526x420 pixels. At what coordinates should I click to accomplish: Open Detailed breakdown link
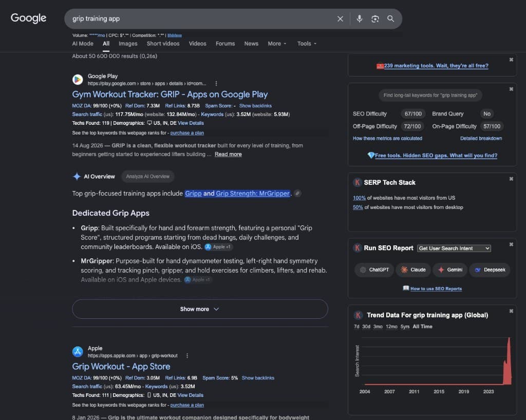(481, 139)
